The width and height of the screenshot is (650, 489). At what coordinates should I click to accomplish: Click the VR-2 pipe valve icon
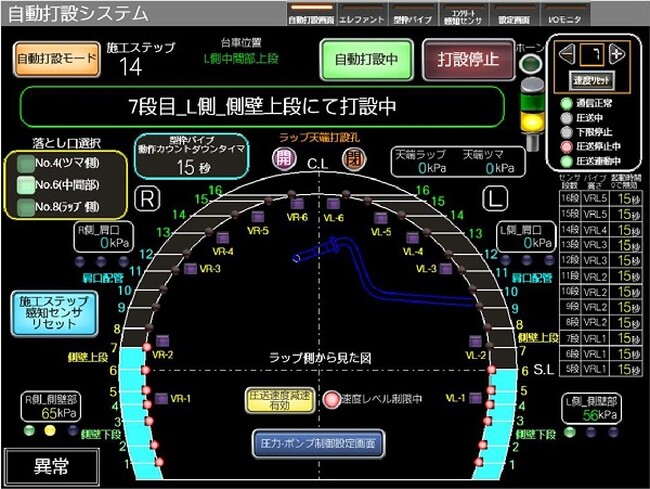coord(162,341)
